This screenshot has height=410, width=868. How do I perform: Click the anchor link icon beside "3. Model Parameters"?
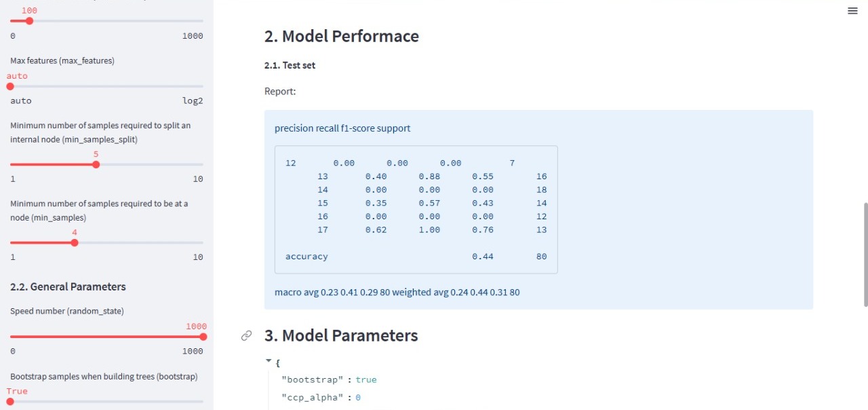point(247,335)
